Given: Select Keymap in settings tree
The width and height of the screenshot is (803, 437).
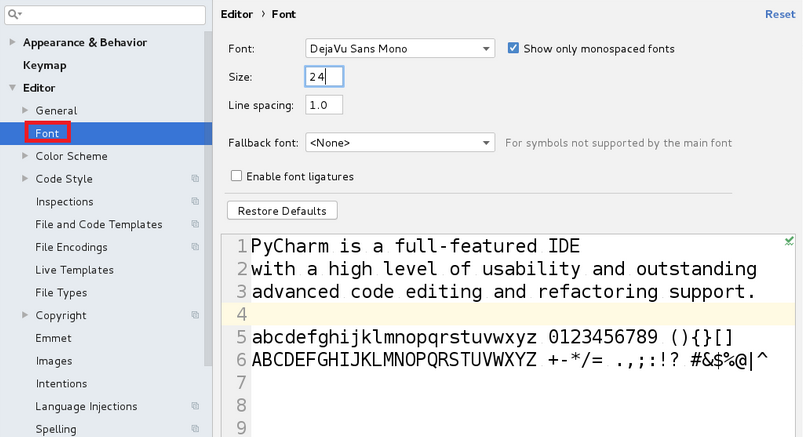Looking at the screenshot, I should click(45, 65).
